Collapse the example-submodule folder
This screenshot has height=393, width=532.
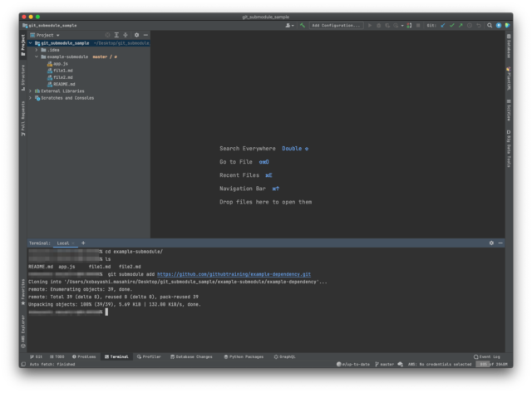point(37,56)
